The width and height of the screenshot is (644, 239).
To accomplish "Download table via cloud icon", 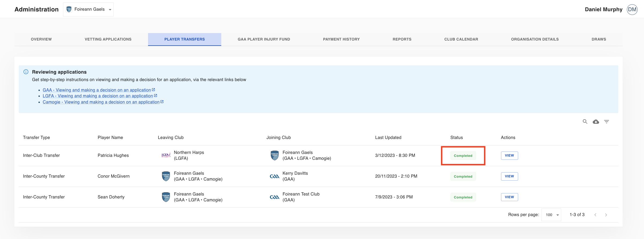I will tap(596, 122).
